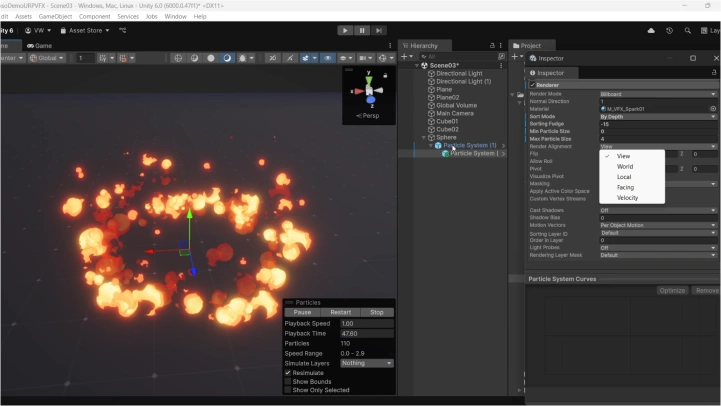Open Simulate Layers Nothing dropdown

point(366,363)
